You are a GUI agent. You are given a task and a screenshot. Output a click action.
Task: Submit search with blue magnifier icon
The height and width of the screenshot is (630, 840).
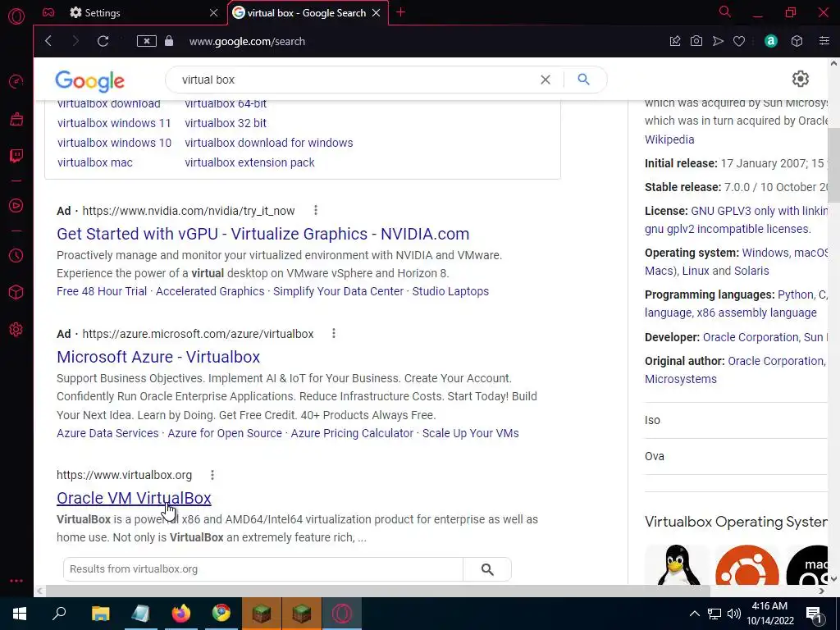coord(583,80)
